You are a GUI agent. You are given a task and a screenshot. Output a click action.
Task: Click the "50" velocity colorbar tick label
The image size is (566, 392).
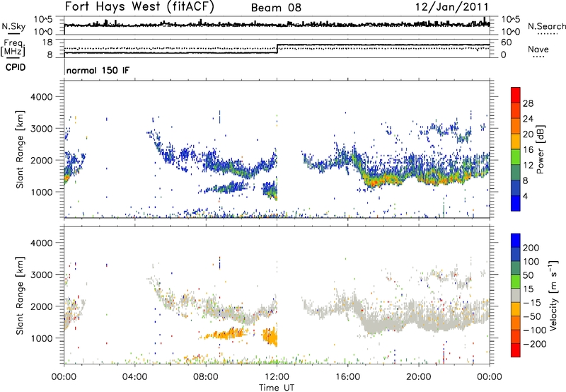coord(528,275)
